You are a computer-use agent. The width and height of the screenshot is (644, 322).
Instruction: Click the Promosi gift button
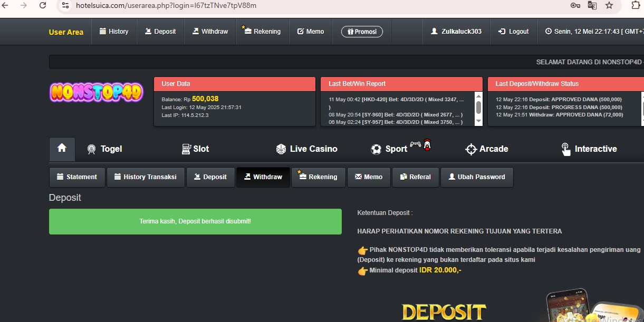[362, 32]
